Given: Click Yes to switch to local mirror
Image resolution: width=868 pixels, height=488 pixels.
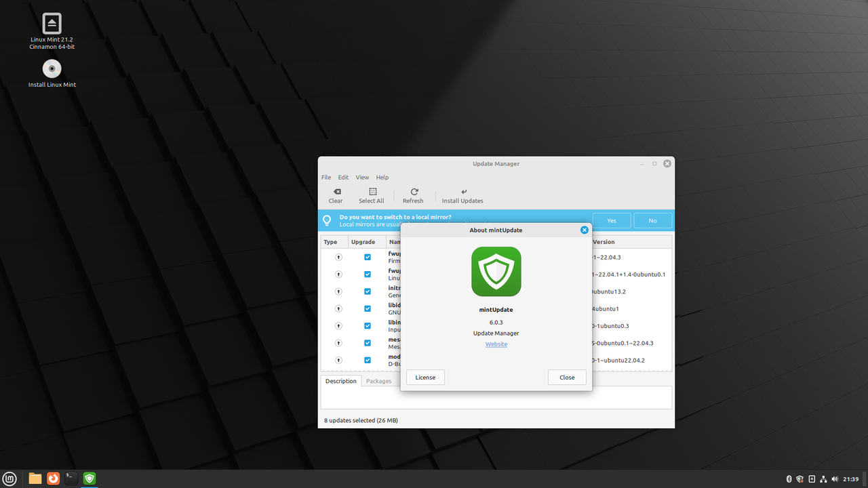Looking at the screenshot, I should click(612, 220).
